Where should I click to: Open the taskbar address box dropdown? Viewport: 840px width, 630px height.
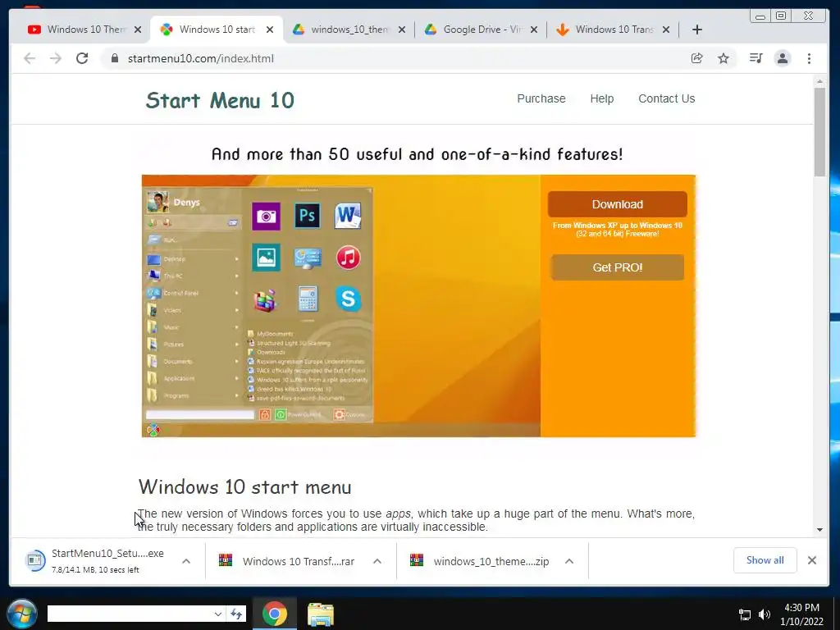[x=218, y=614]
